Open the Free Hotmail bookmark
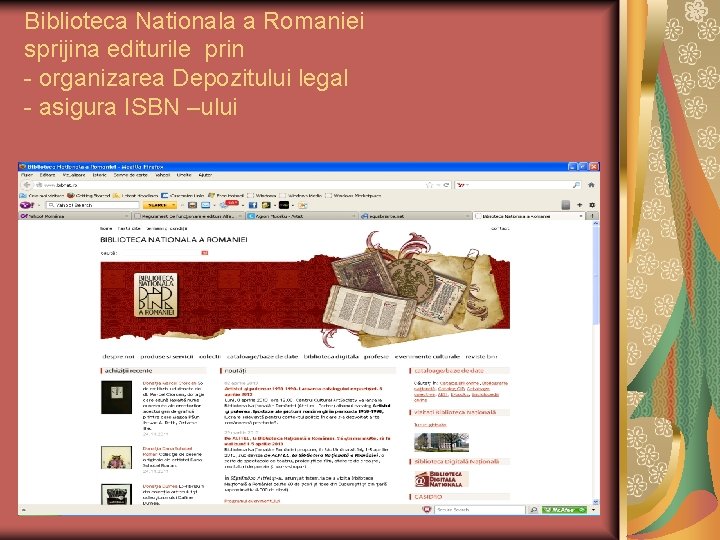The image size is (720, 540). [x=226, y=196]
